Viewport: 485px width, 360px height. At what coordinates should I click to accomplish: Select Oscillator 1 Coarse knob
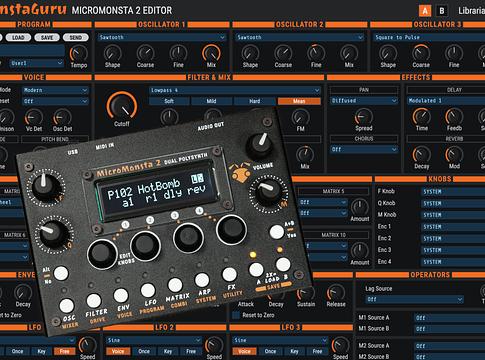click(x=145, y=53)
